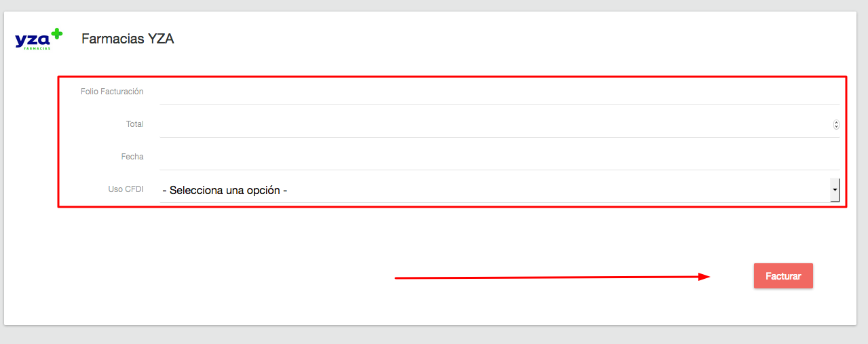The height and width of the screenshot is (344, 868).
Task: Click the YZA Farmacias logo
Action: pyautogui.click(x=38, y=39)
